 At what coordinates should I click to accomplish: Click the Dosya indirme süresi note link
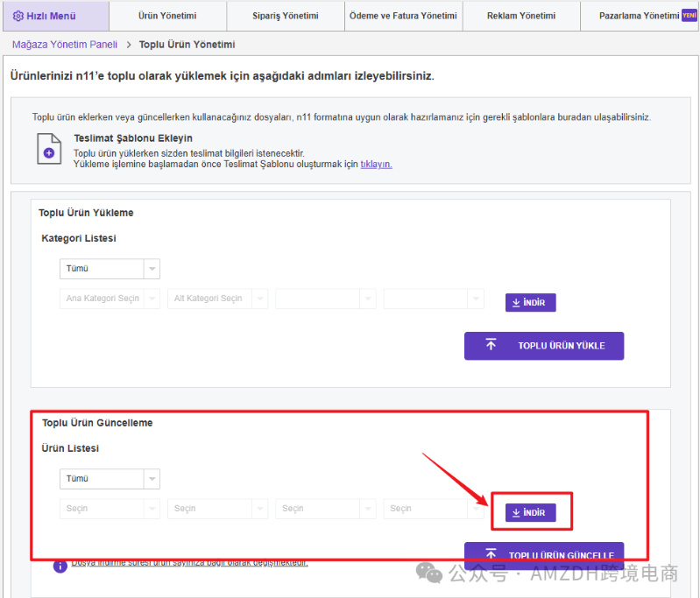[189, 563]
